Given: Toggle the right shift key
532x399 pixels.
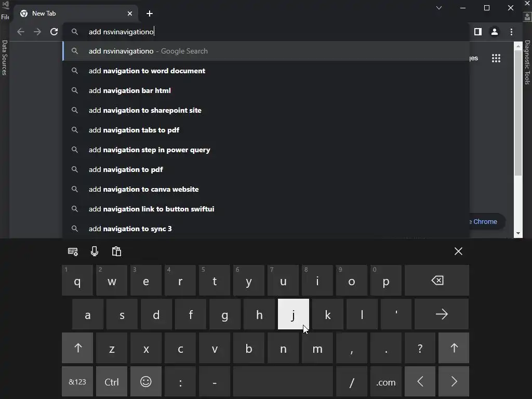Looking at the screenshot, I should (x=454, y=348).
